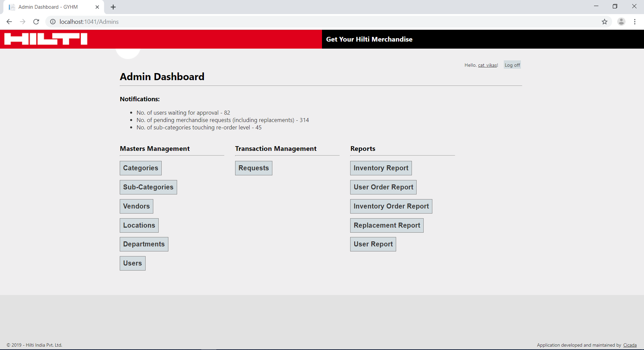Minimize the browser window
Image resolution: width=644 pixels, height=350 pixels.
tap(596, 6)
